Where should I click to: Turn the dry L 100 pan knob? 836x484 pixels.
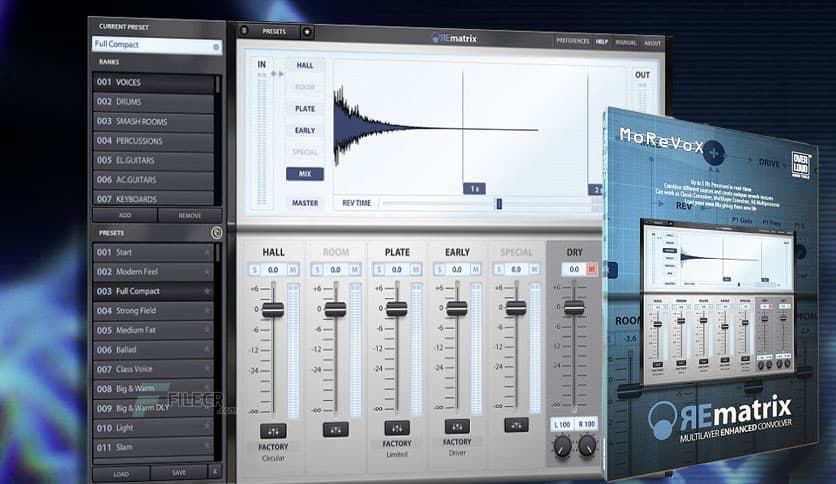click(562, 446)
